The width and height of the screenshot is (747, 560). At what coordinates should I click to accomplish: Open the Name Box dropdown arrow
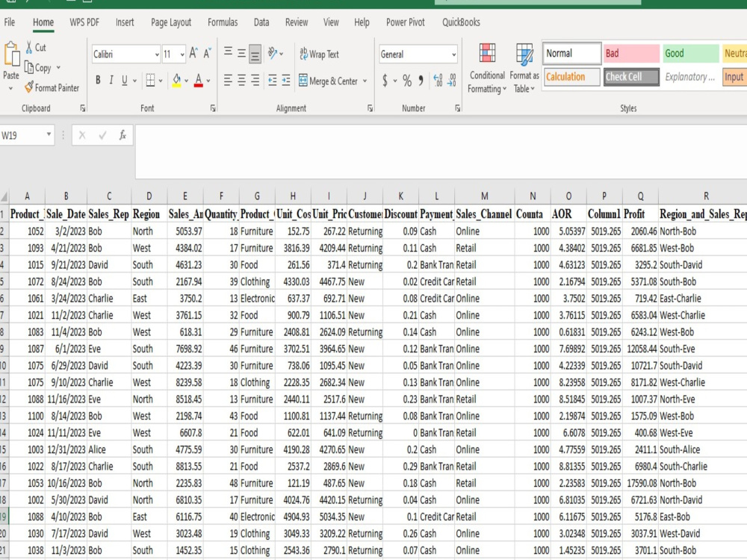click(x=49, y=134)
